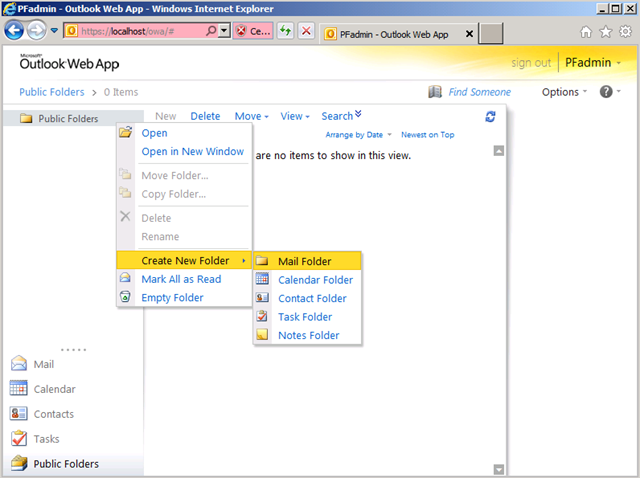Screen dimensions: 640x478
Task: Click the scroll up arrow of message list
Action: click(x=498, y=151)
